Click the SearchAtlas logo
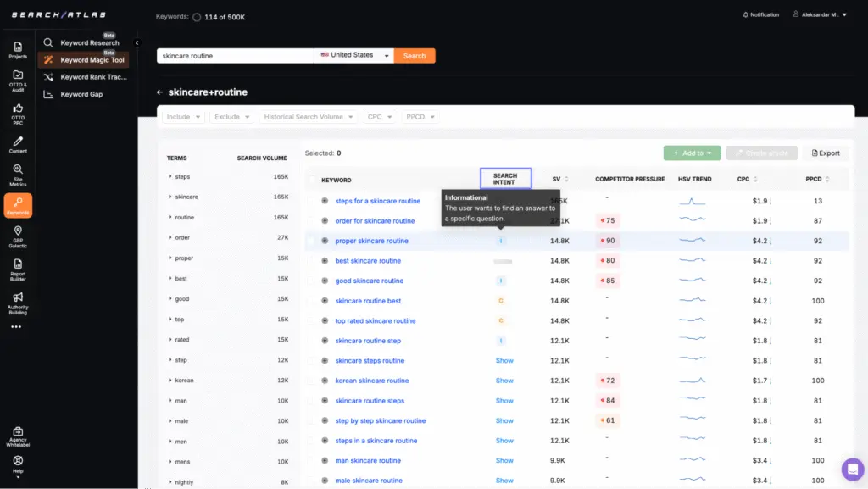Viewport: 868px width, 489px height. pos(58,15)
